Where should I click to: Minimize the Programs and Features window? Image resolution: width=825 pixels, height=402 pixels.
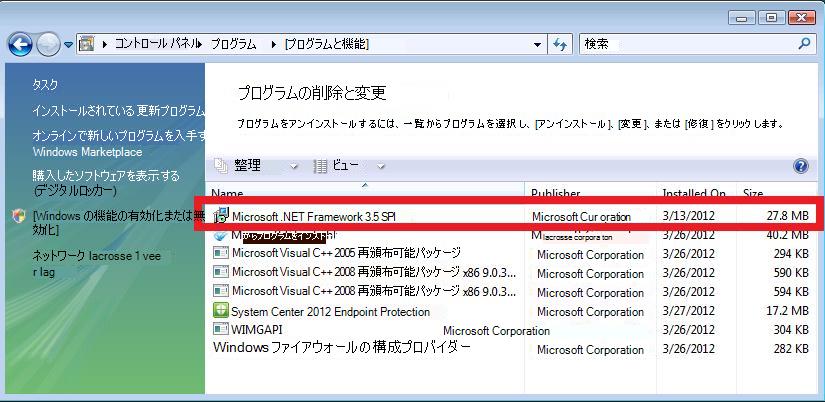[742, 18]
